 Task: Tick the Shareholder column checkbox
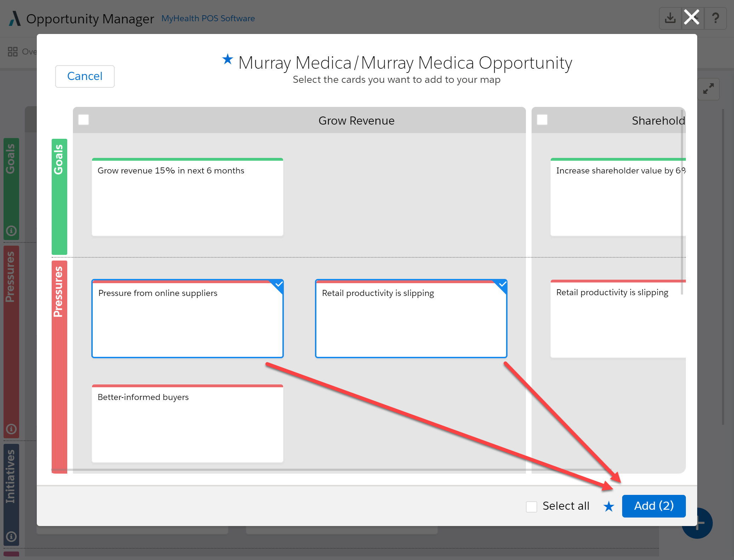click(x=542, y=120)
